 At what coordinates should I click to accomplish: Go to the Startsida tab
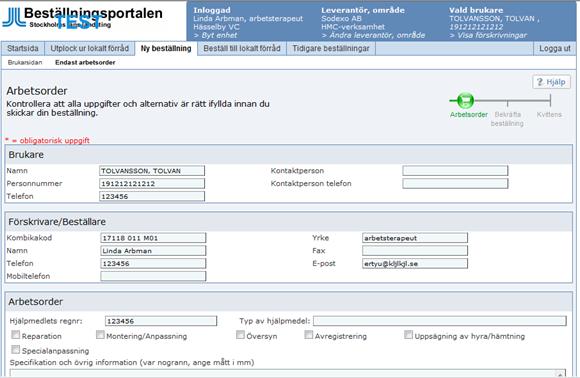(x=23, y=48)
